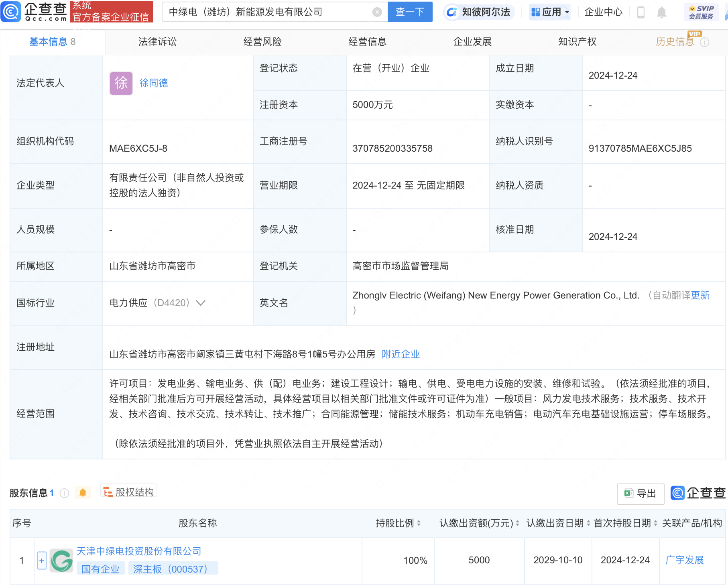Toggle sorting on 持股比例 column
Image resolution: width=728 pixels, height=585 pixels.
click(418, 523)
